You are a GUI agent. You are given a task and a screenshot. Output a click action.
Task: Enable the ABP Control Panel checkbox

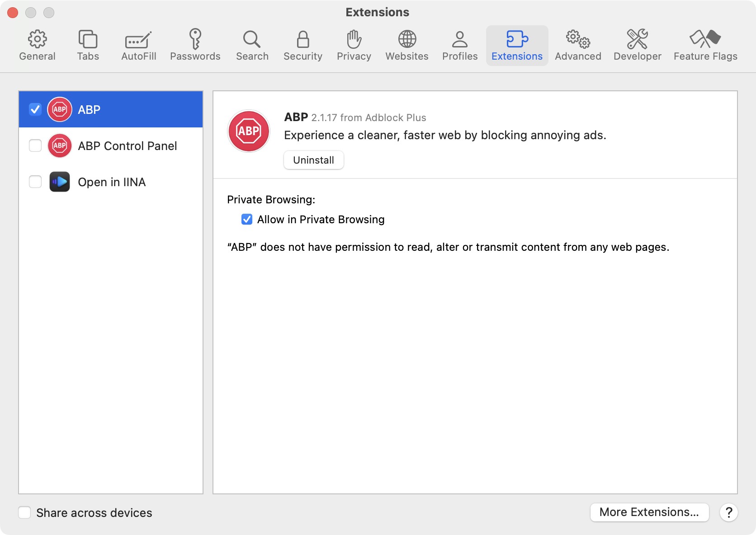coord(35,145)
